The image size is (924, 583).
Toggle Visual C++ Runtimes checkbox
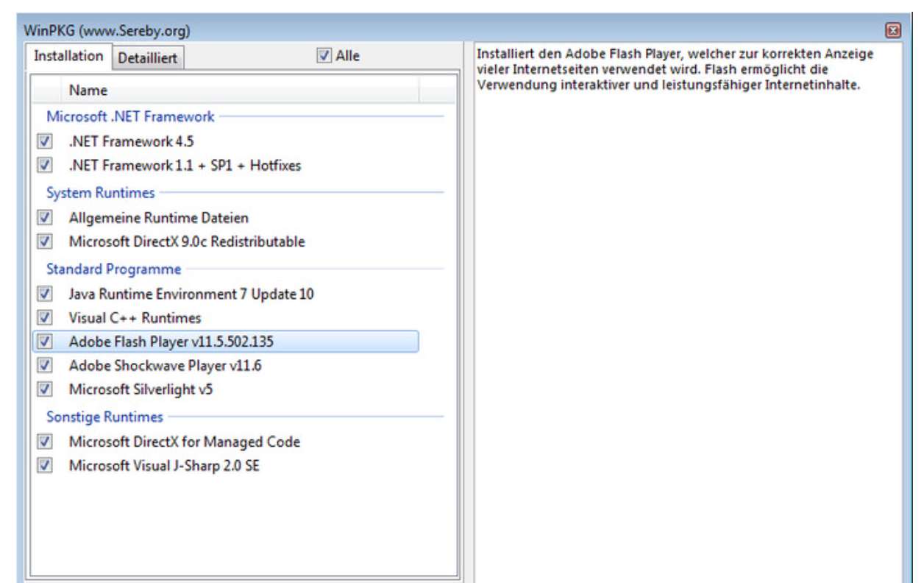(46, 318)
